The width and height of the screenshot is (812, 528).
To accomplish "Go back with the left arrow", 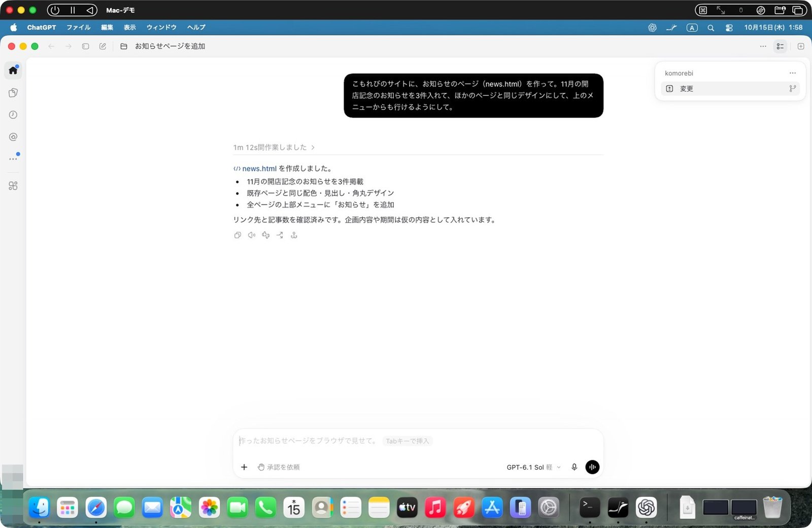I will (x=51, y=46).
